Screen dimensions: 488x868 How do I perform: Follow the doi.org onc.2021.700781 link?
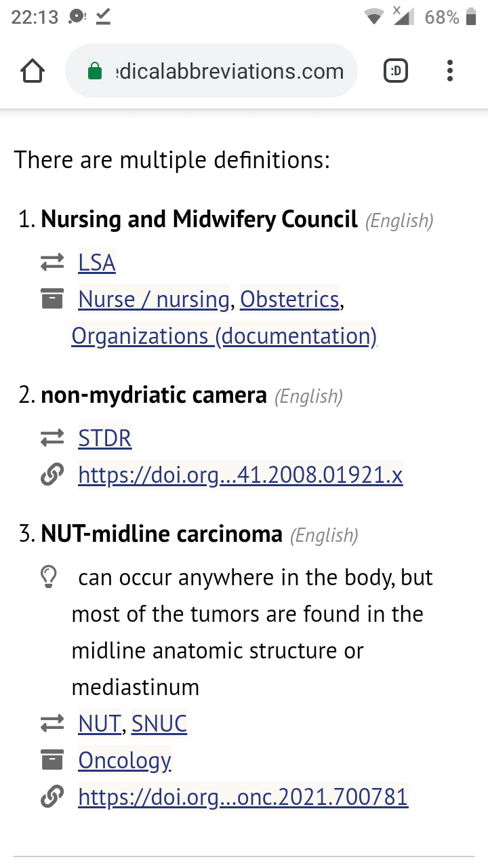[x=243, y=797]
